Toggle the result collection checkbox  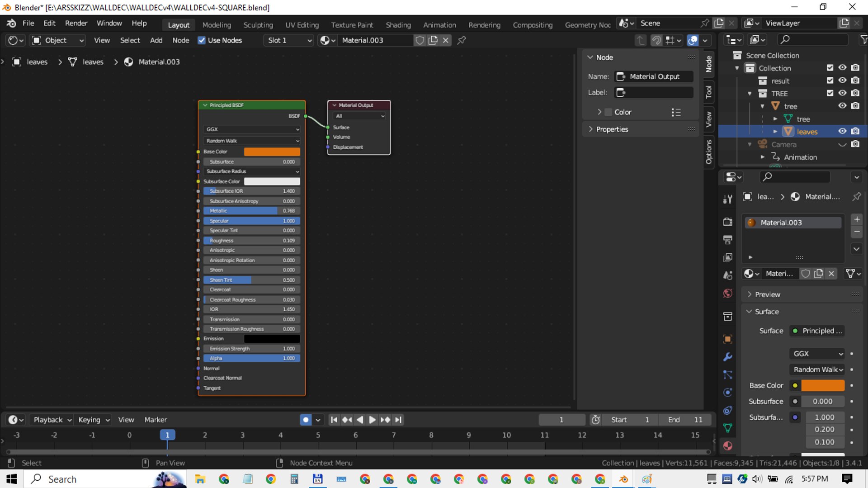[x=830, y=81]
